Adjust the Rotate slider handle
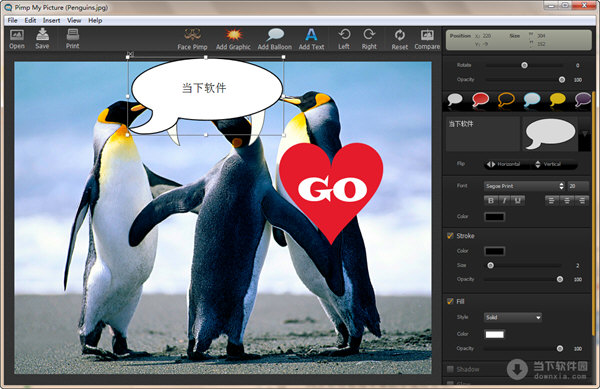The image size is (600, 389). 524,65
